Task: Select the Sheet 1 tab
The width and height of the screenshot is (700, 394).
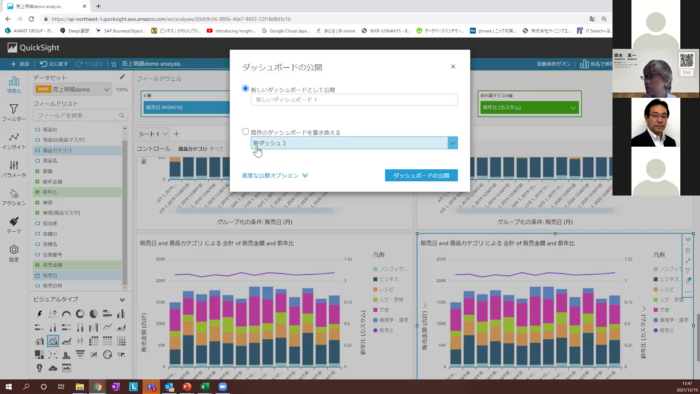Action: pyautogui.click(x=153, y=134)
